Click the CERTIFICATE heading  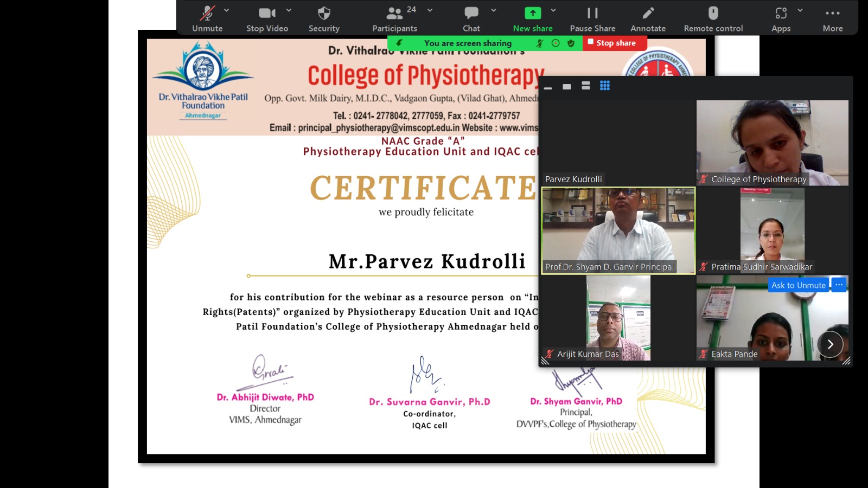(x=424, y=188)
